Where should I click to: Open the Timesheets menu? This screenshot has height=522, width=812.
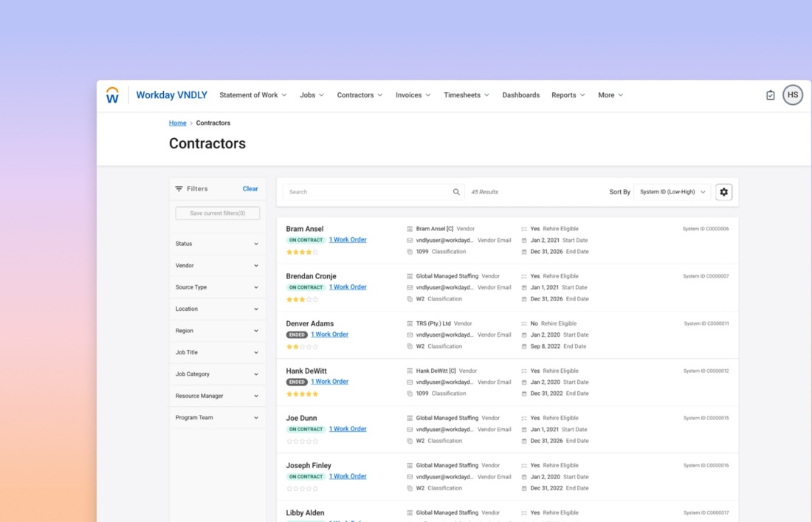(x=466, y=95)
